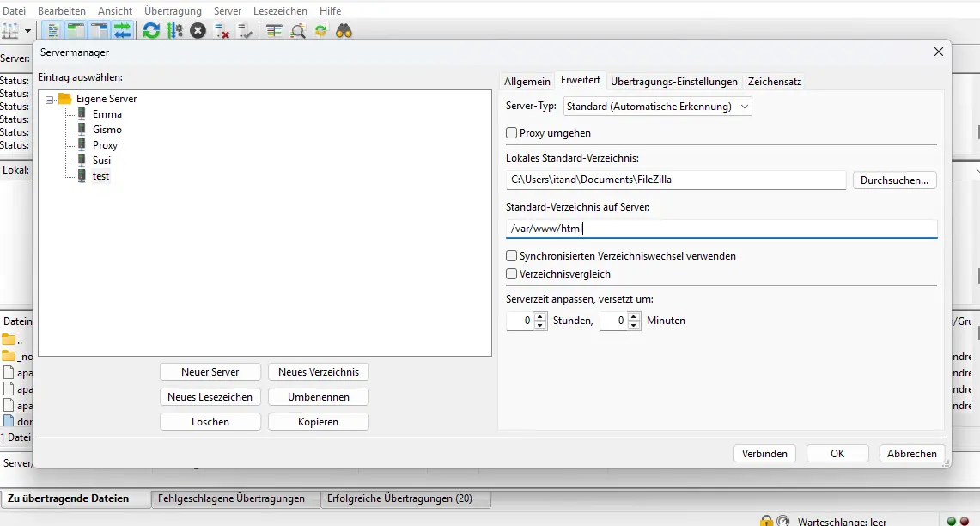Enable Synchronisierten Verzeichniswechsel verwenden

[511, 256]
